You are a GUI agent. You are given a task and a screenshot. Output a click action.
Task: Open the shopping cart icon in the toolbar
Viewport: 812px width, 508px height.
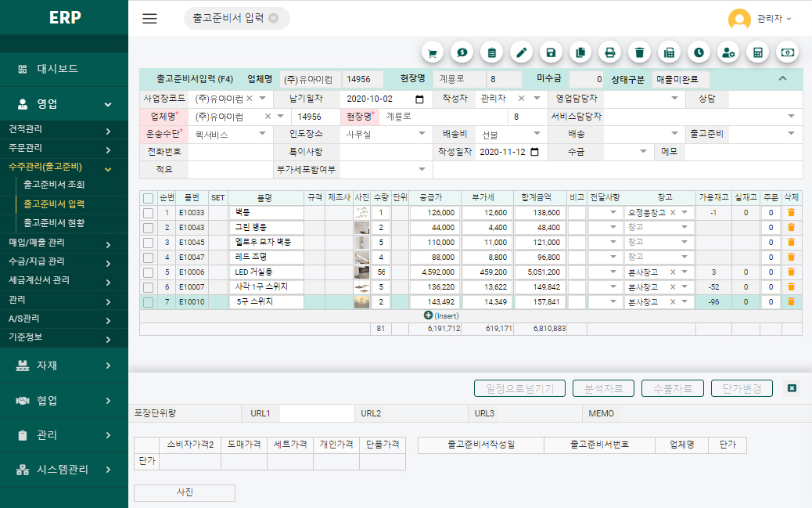[x=432, y=52]
